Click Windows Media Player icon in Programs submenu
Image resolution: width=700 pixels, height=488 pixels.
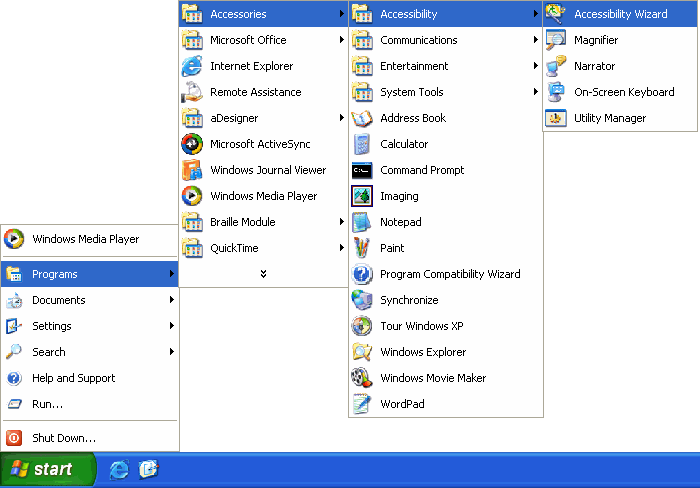pos(192,196)
